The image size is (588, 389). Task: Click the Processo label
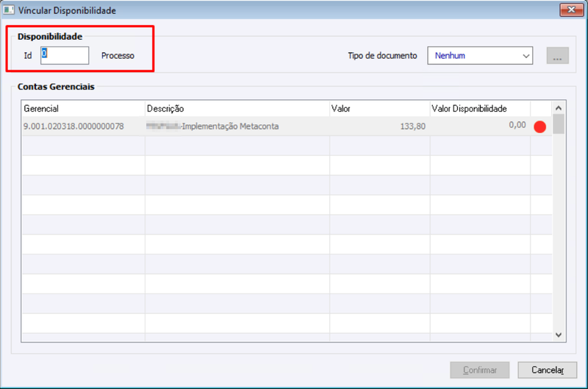[118, 55]
